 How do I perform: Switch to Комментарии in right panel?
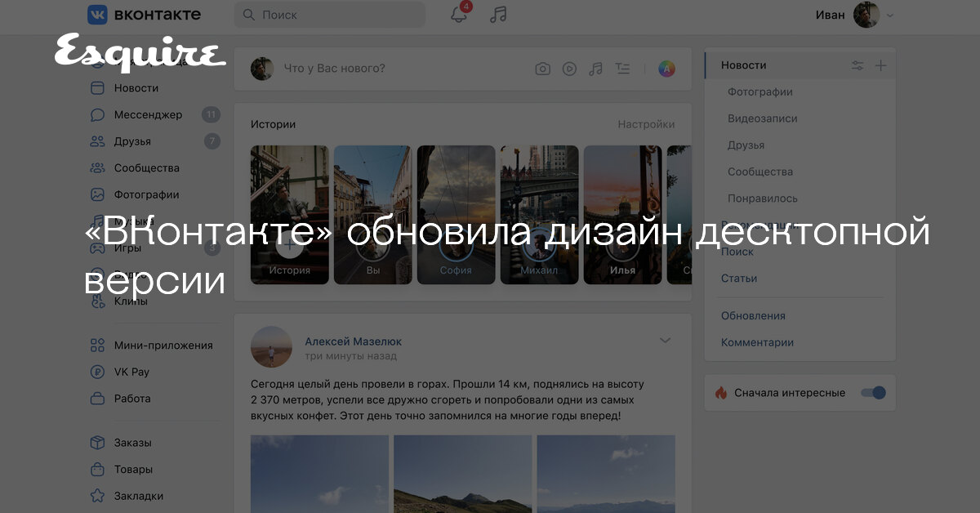click(x=757, y=342)
